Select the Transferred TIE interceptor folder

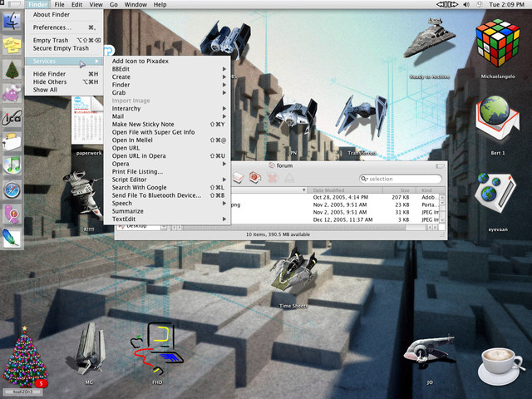[x=362, y=118]
